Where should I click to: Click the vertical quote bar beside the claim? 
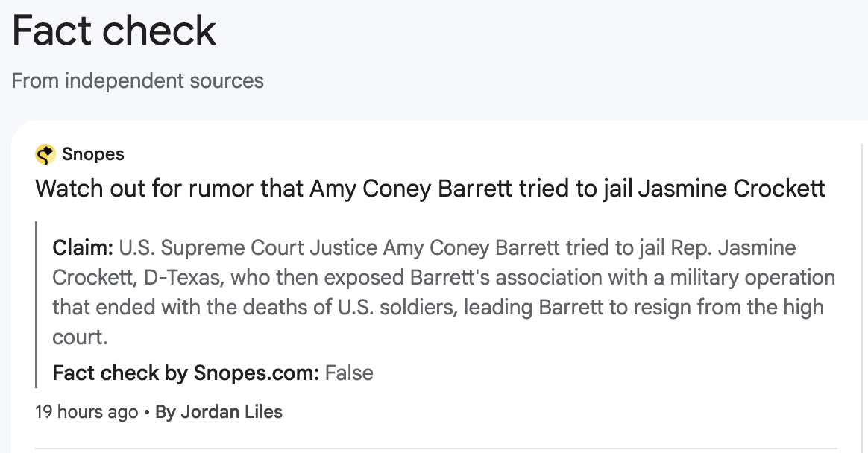click(x=37, y=304)
